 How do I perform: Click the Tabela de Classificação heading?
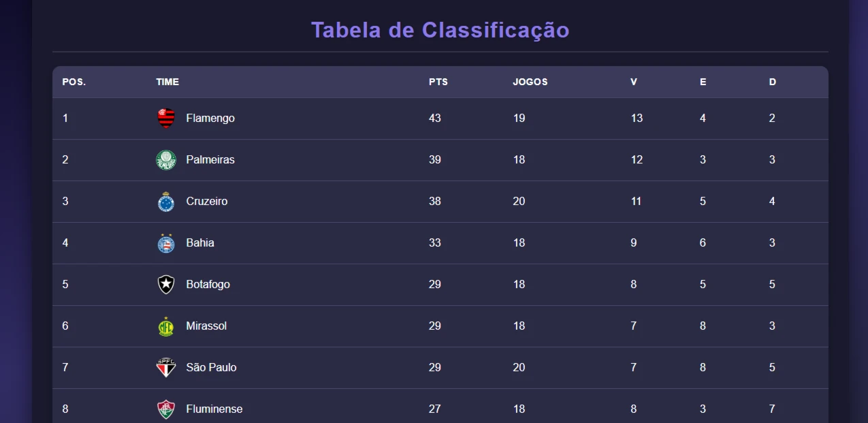(x=440, y=31)
